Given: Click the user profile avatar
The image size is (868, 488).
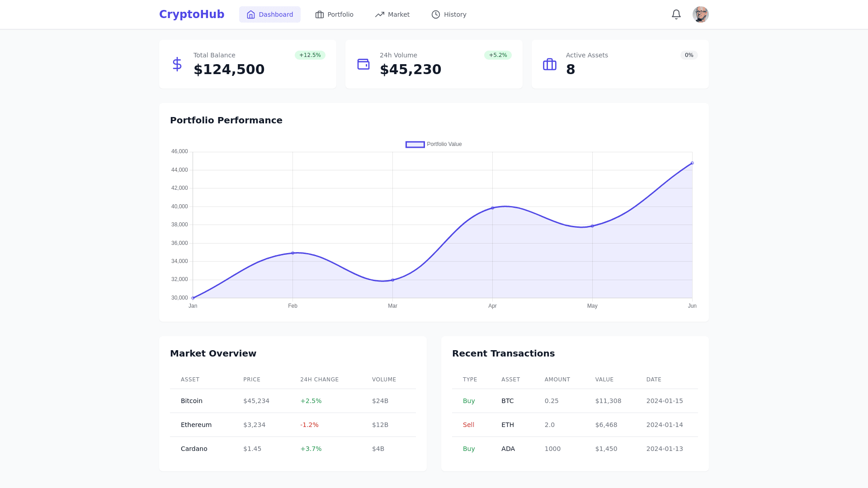Looking at the screenshot, I should pos(700,14).
